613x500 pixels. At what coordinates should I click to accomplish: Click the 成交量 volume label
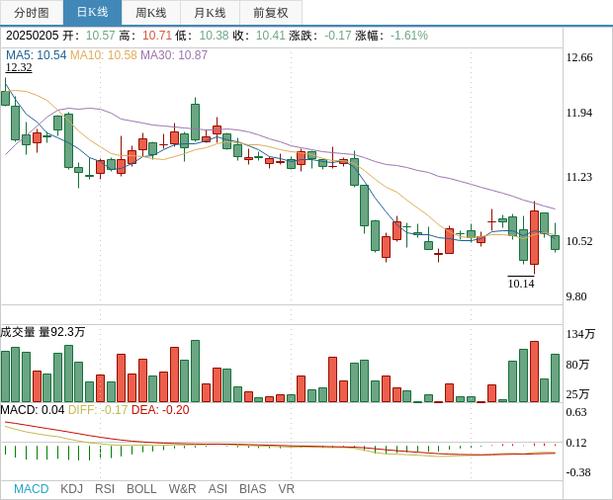(18, 332)
